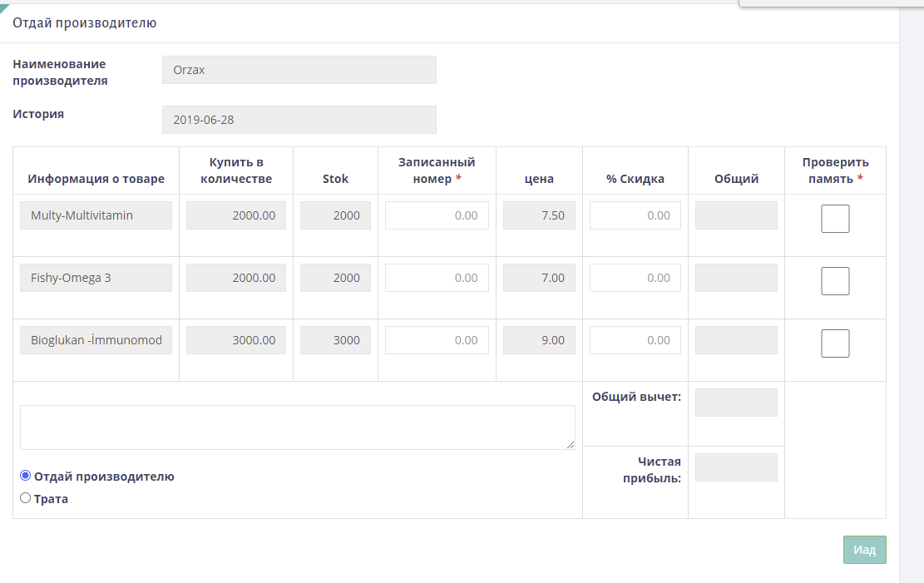Screen dimensions: 924x583
Task: Check the memory box for Multy-Multivitamin
Action: coord(835,219)
